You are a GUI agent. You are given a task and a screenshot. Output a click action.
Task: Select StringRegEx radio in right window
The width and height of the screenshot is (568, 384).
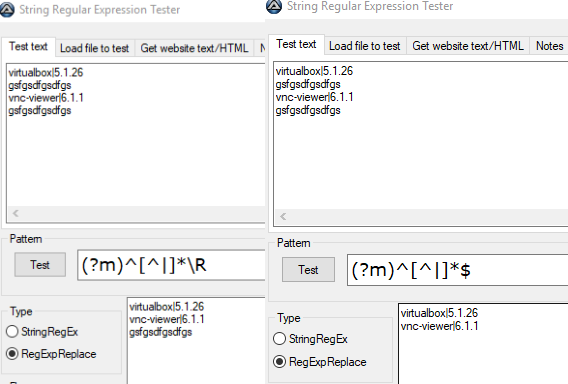[x=279, y=339]
